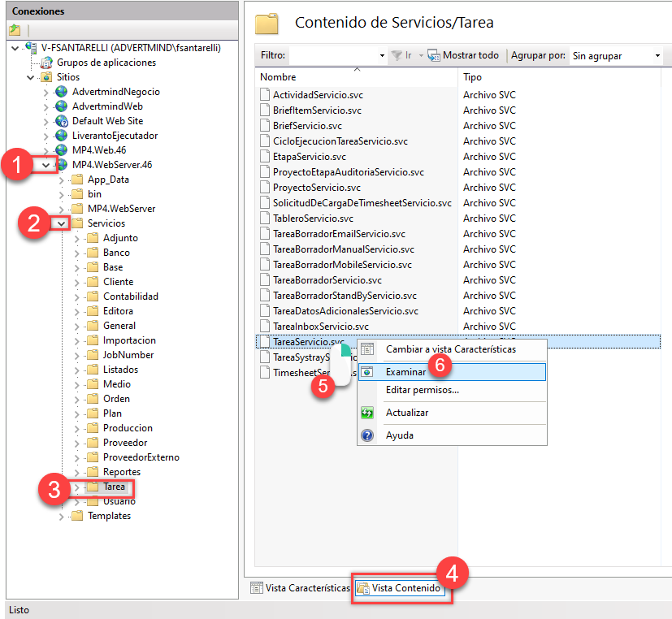Select ProyectoEtapaAuditoriaServicio.svc in the list

click(349, 171)
